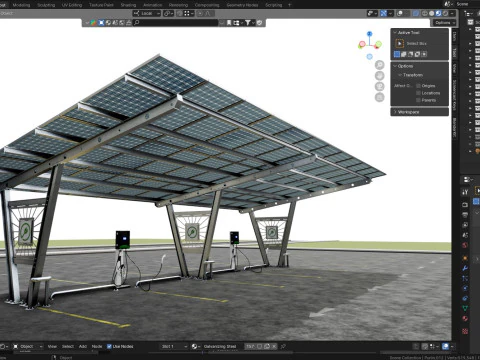
Task: Switch to solid viewport shading
Action: (x=432, y=13)
